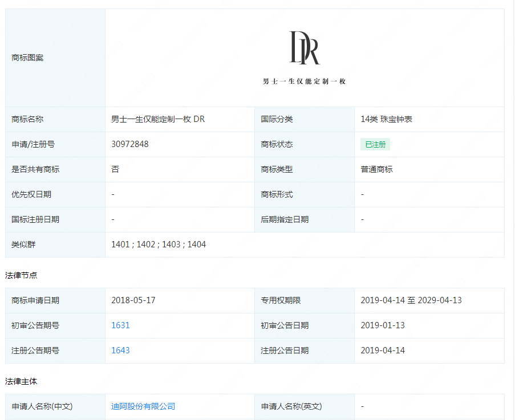This screenshot has width=515, height=420.
Task: Click similar group value 1401；1402；1403；1404
Action: [159, 244]
